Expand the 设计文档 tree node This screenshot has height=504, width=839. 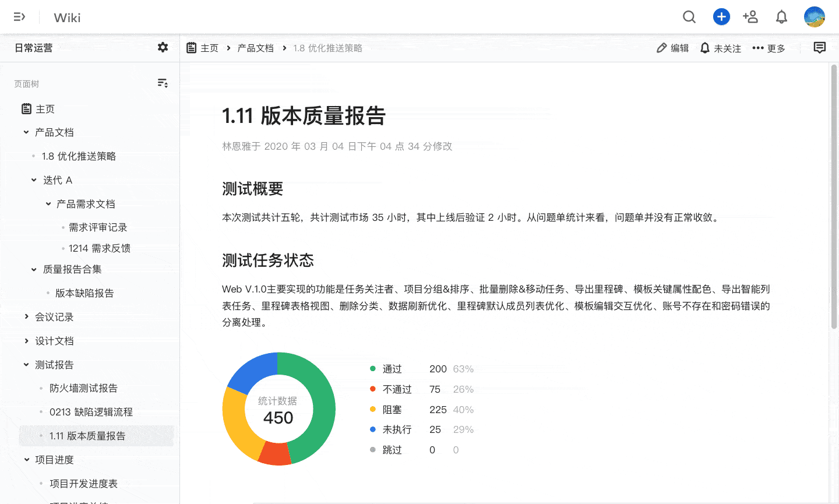(26, 341)
